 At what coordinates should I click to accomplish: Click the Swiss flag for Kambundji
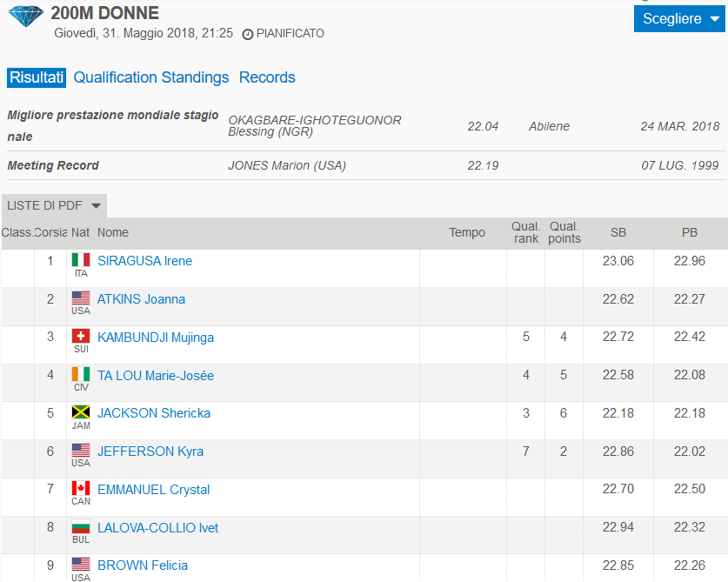pyautogui.click(x=81, y=337)
